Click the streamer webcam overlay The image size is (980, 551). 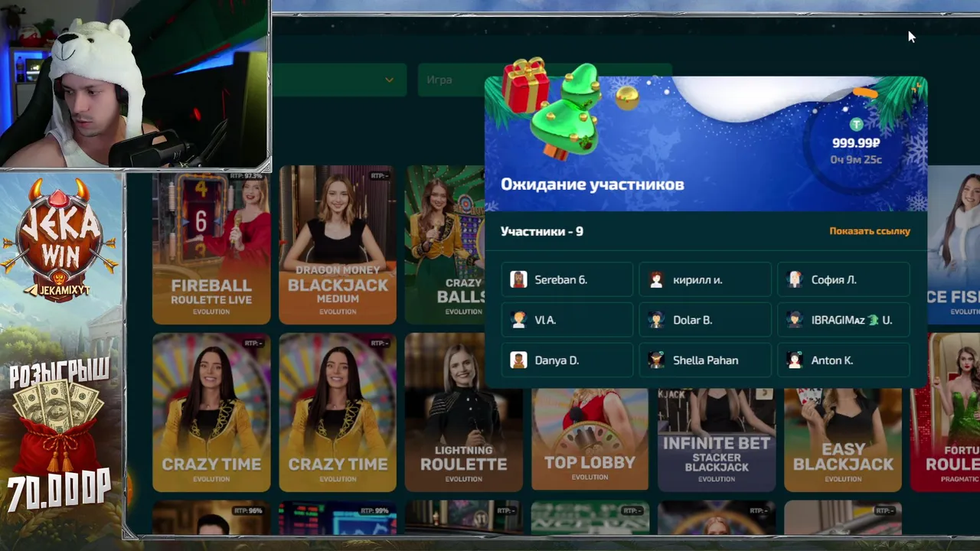click(135, 84)
